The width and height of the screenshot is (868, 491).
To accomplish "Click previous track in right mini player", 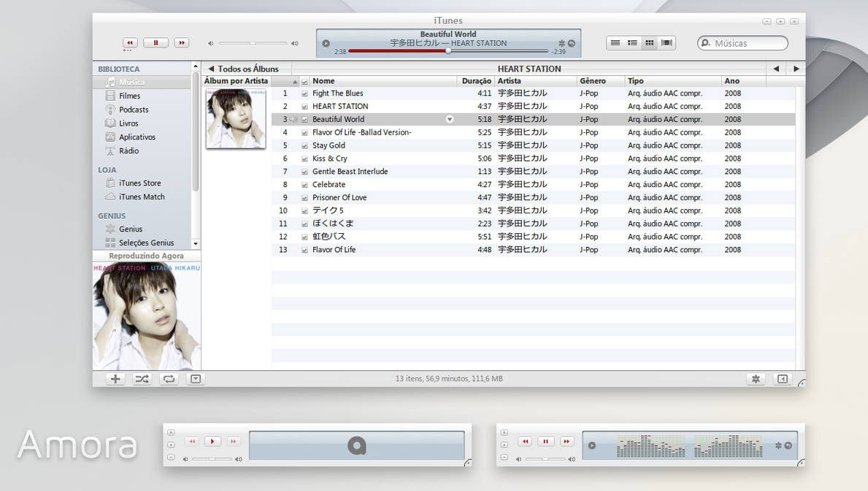I will 525,441.
